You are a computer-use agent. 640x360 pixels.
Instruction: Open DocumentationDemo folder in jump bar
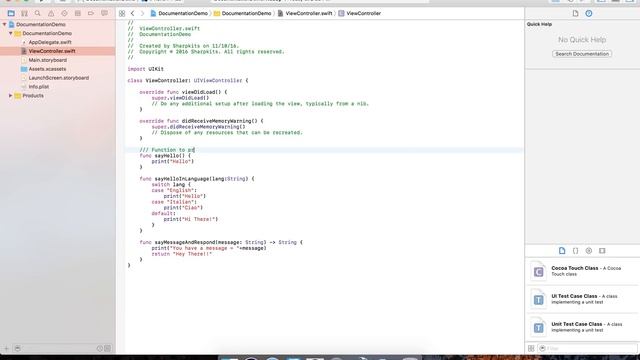click(242, 13)
